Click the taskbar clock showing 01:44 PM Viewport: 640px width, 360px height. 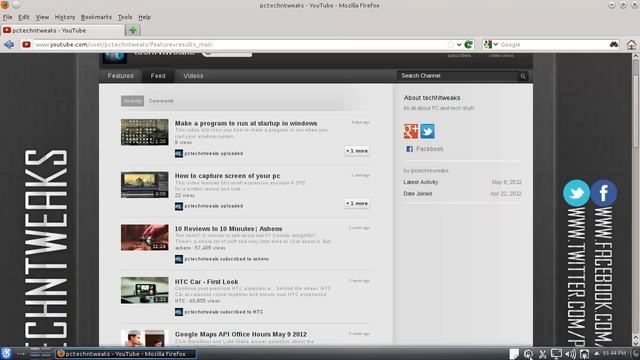(614, 353)
